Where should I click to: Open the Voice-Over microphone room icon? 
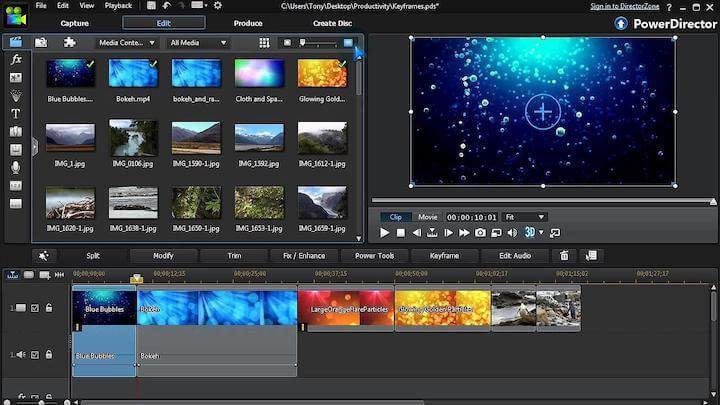(16, 168)
